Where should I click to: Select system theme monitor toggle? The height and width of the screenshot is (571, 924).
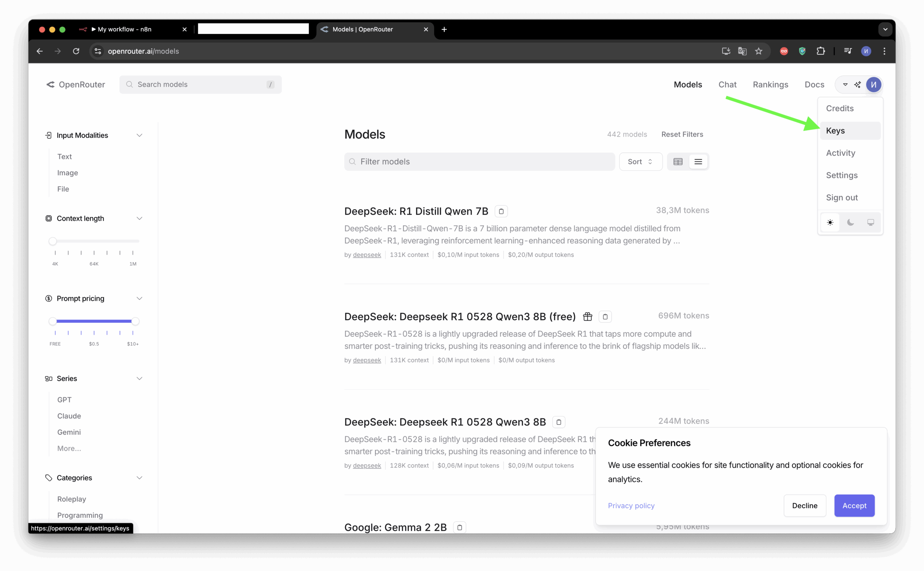click(x=870, y=223)
